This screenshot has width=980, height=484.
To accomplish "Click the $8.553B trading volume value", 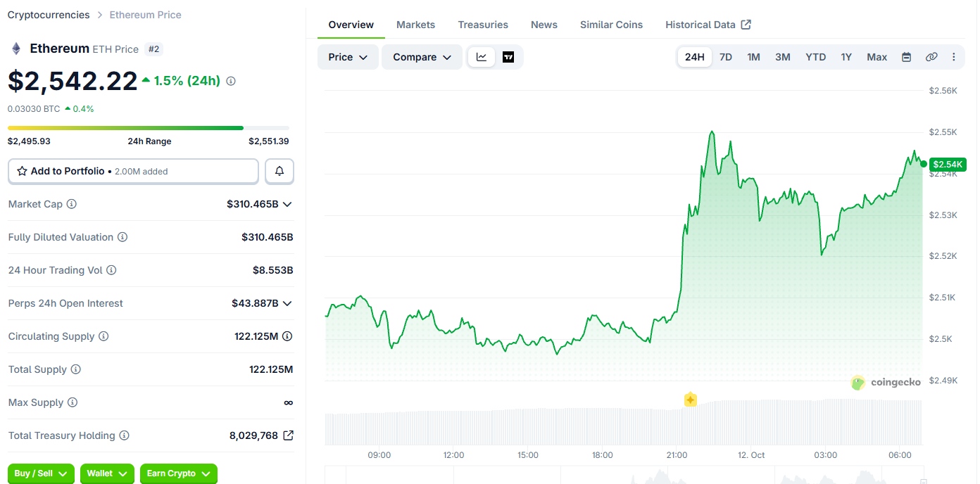I will pyautogui.click(x=273, y=270).
